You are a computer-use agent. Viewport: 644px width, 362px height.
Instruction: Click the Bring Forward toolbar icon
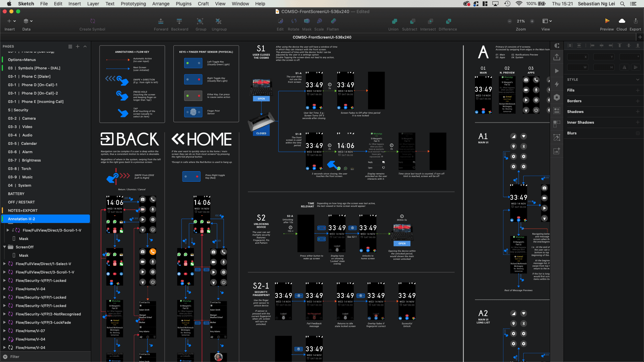click(x=161, y=21)
